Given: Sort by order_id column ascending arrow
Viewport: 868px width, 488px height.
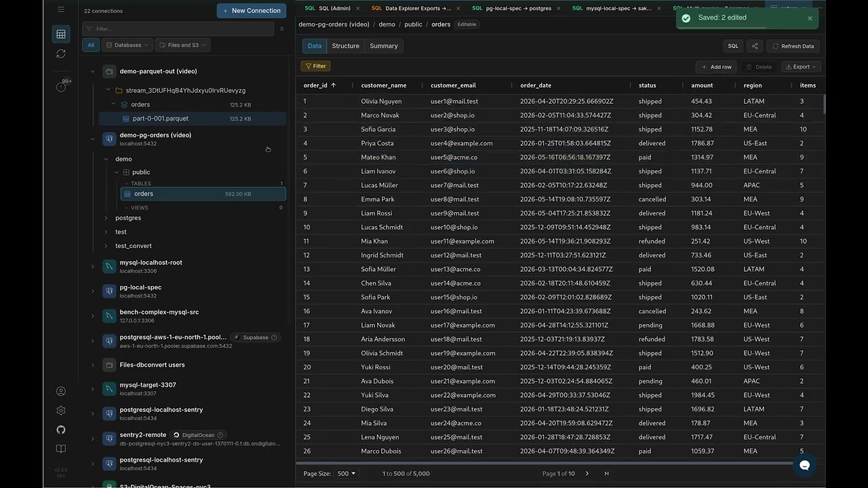Looking at the screenshot, I should click(333, 85).
